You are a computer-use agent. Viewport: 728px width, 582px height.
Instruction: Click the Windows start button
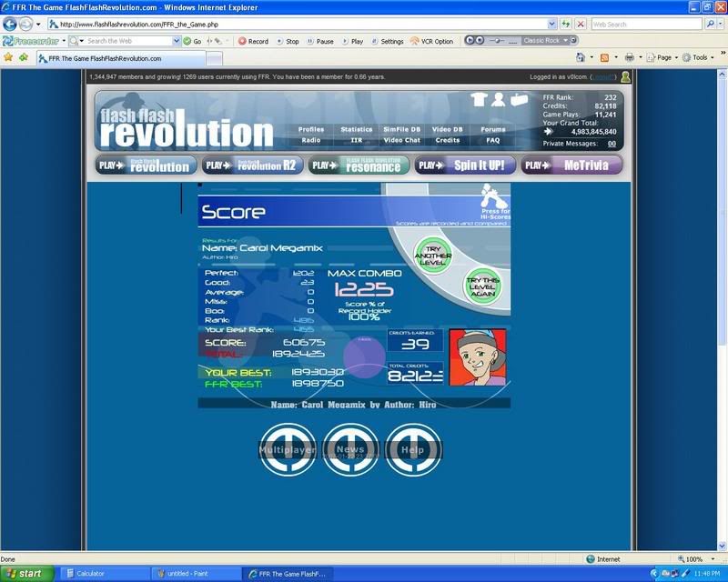tap(27, 574)
